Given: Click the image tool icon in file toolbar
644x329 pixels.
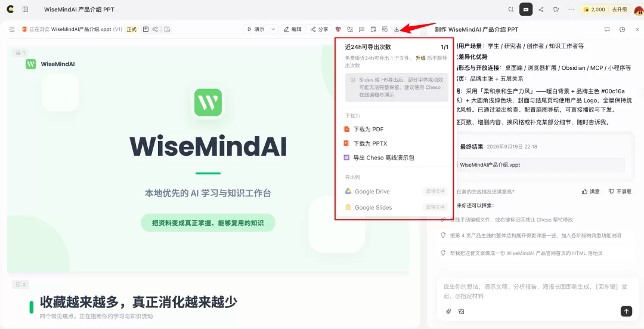Looking at the screenshot, I should pyautogui.click(x=350, y=29).
